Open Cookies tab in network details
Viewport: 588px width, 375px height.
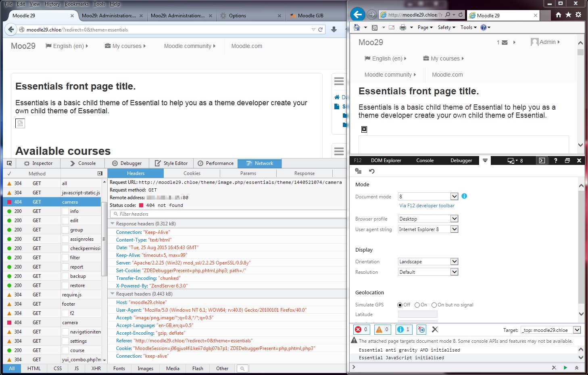pos(192,173)
